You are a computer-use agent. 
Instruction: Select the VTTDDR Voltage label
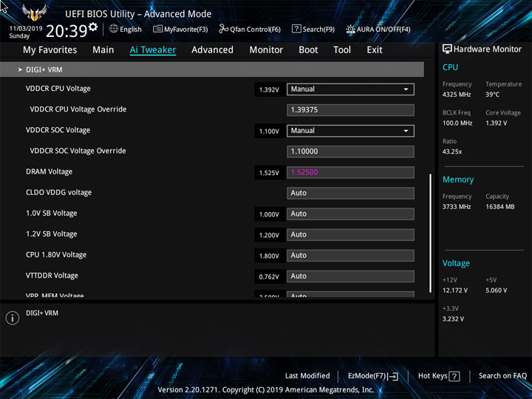click(52, 276)
